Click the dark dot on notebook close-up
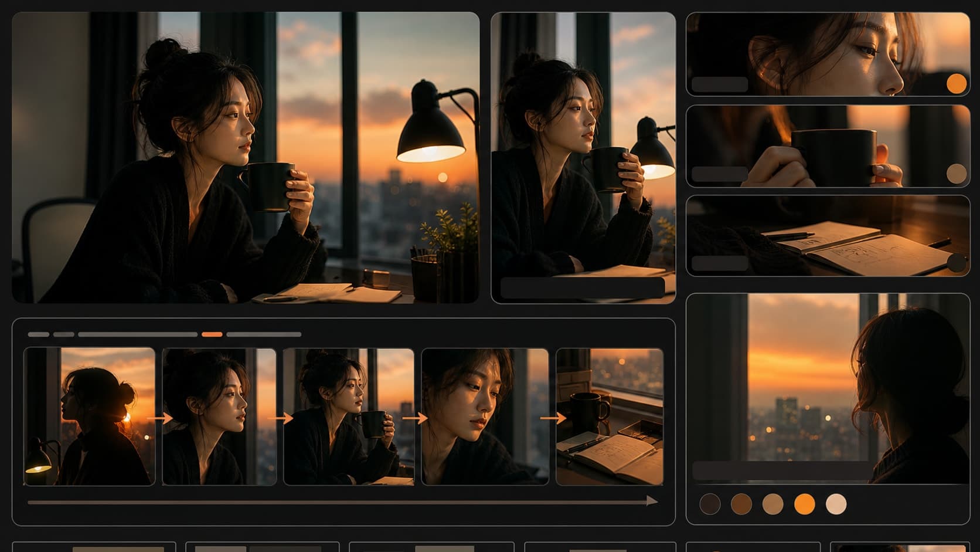This screenshot has height=552, width=980. click(x=956, y=263)
